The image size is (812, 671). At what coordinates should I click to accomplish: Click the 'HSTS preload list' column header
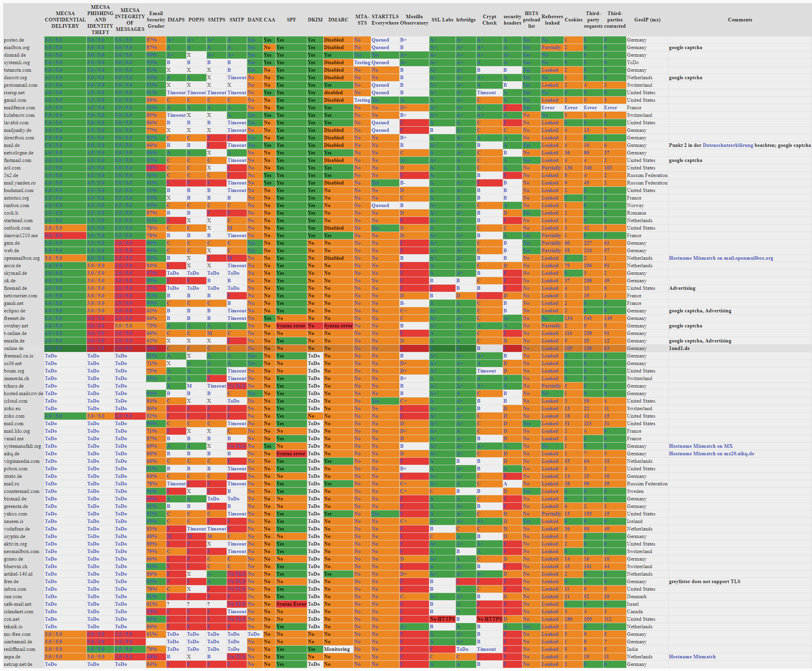pyautogui.click(x=531, y=20)
